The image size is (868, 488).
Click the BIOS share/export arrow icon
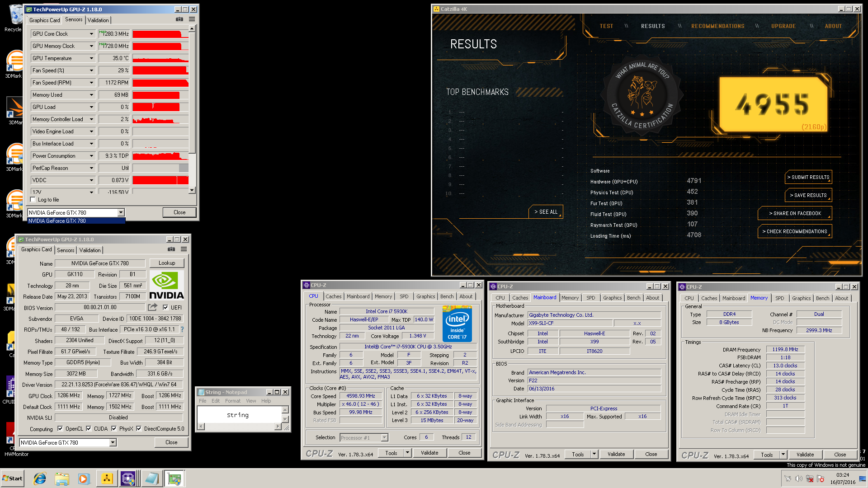click(153, 307)
